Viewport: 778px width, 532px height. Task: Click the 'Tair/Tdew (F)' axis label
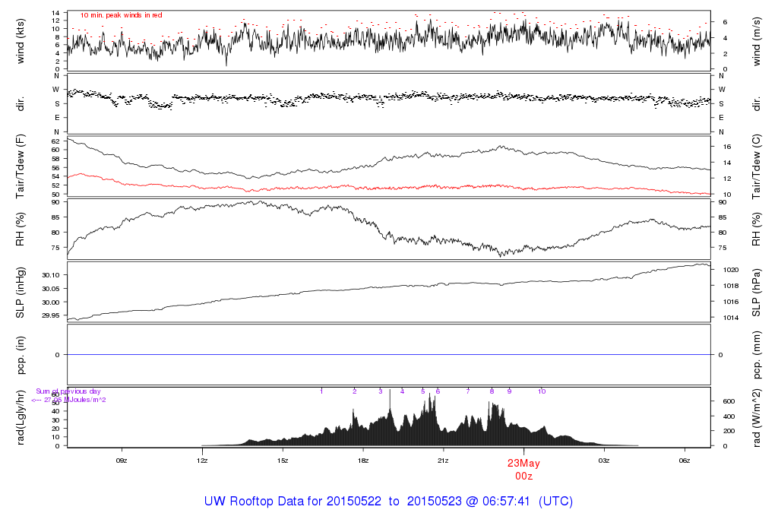[21, 166]
